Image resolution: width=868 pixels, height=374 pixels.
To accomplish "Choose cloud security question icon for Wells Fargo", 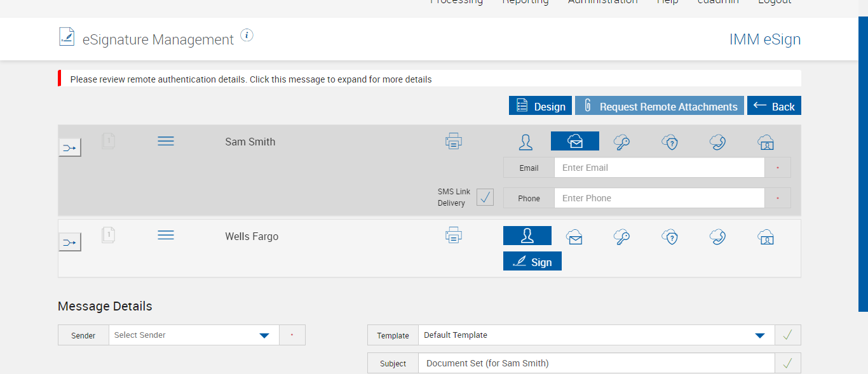I will (x=670, y=237).
